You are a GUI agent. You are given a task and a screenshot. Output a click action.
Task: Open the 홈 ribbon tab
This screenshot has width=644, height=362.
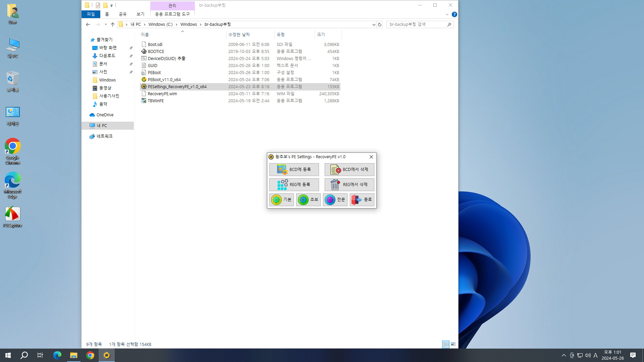[107, 14]
